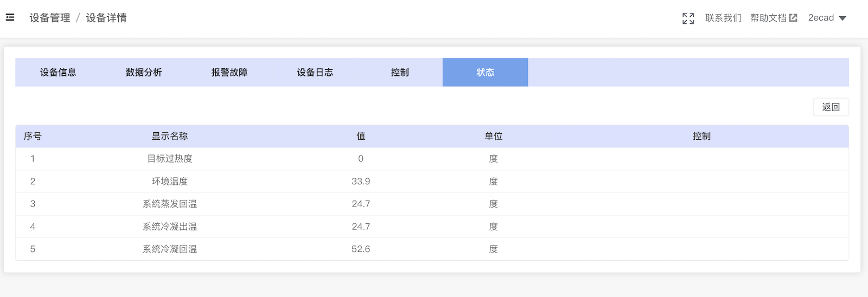Viewport: 868px width, 297px height.
Task: Click row number 1 in 序号 column
Action: pos(33,159)
